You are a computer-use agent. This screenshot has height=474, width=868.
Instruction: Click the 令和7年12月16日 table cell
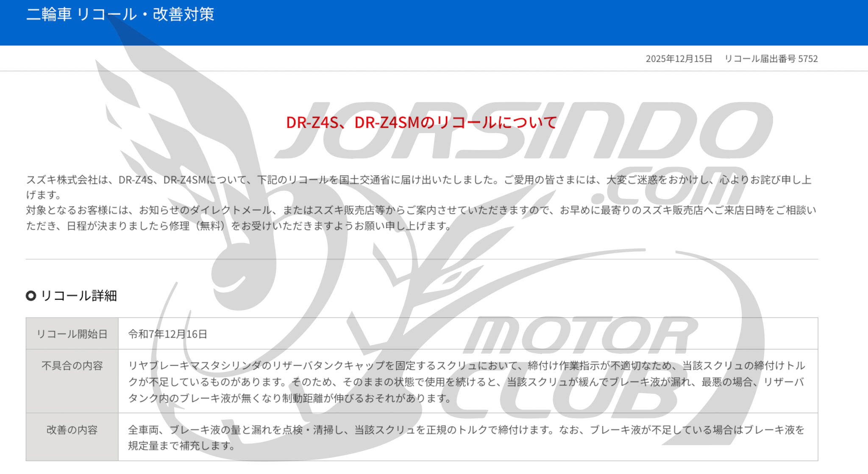point(468,334)
